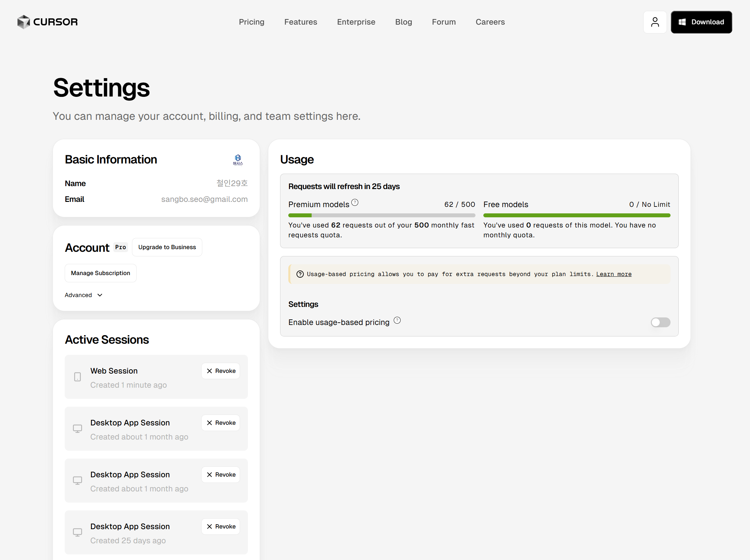Expand the Advanced section
Image resolution: width=750 pixels, height=560 pixels.
click(x=83, y=295)
